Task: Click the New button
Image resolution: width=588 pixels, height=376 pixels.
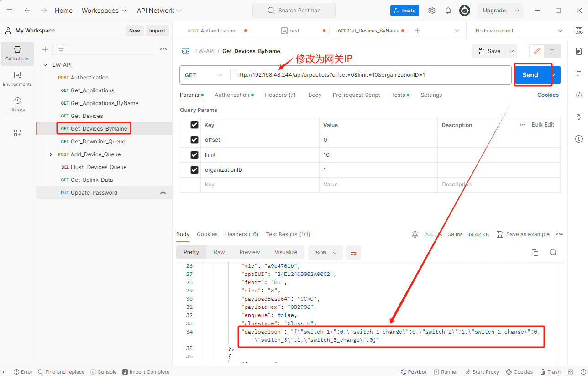Action: point(135,31)
